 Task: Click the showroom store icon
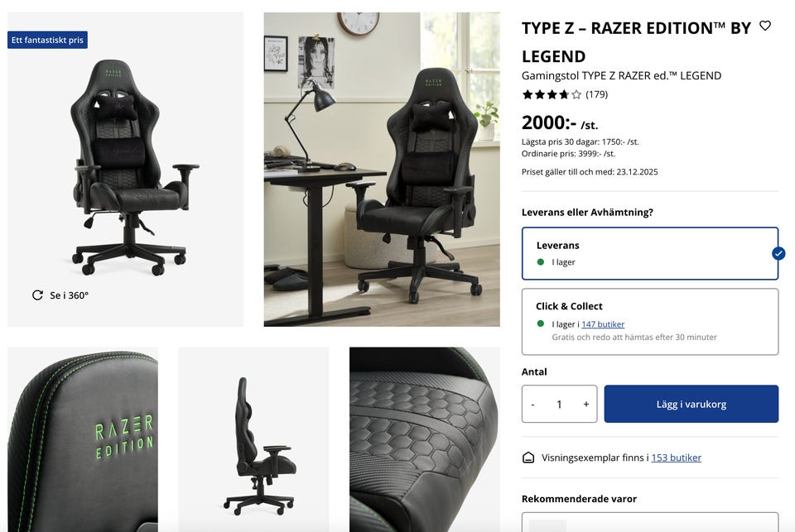click(x=528, y=458)
